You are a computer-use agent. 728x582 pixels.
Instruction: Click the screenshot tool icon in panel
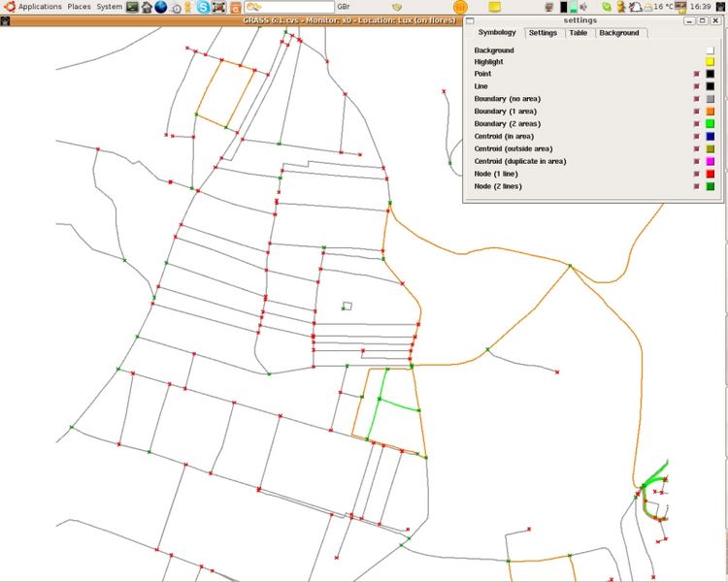219,7
